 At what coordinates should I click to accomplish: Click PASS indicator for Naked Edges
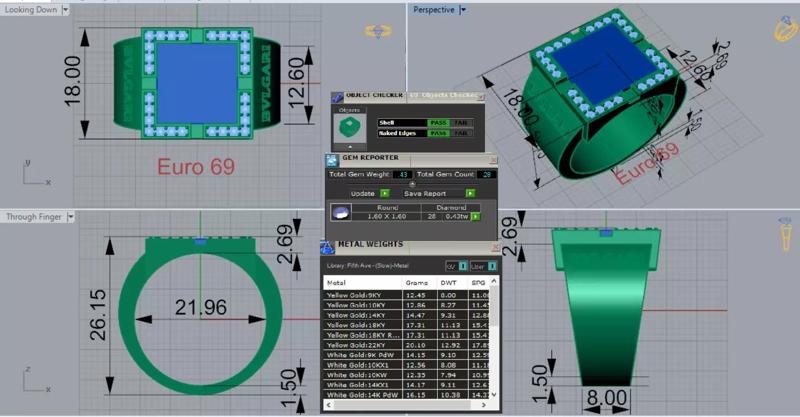coord(438,133)
